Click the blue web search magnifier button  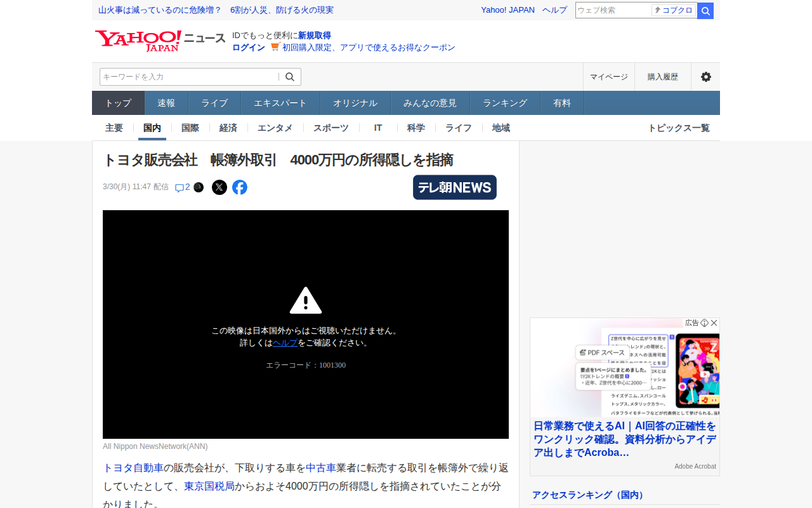pos(705,11)
